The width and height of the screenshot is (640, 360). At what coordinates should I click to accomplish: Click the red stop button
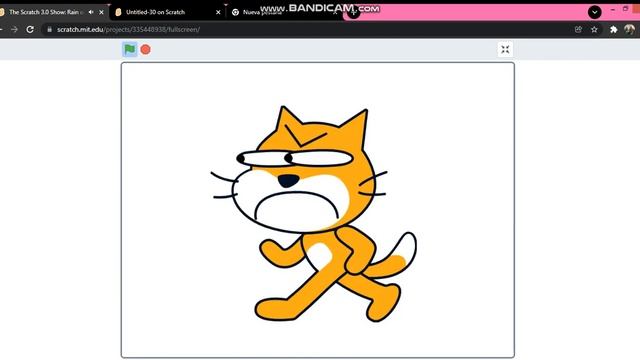coord(145,49)
